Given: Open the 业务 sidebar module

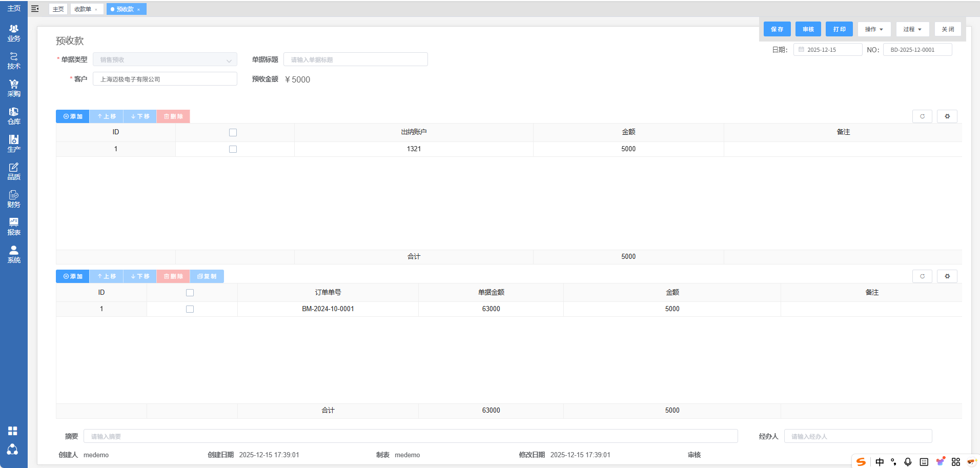Looking at the screenshot, I should tap(14, 33).
